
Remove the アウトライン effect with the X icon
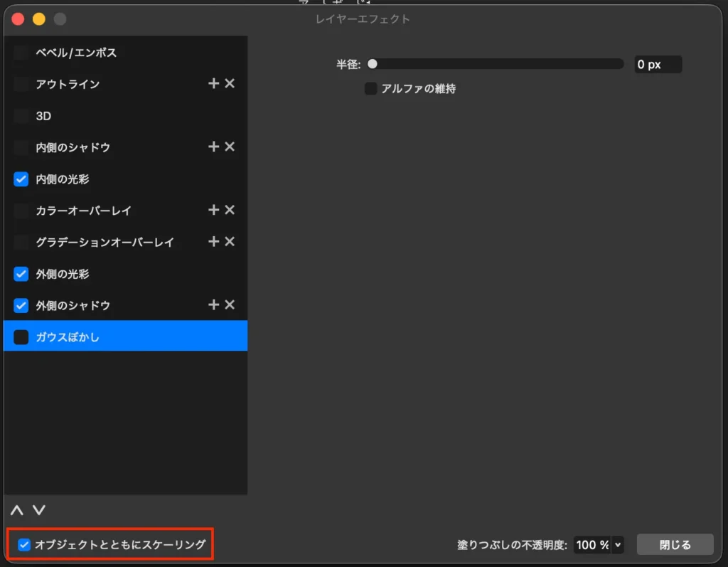(229, 83)
